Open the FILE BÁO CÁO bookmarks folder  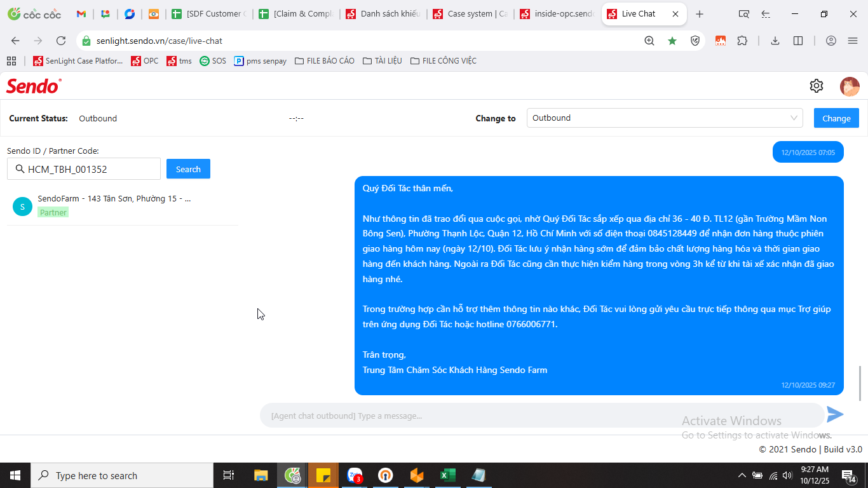(325, 61)
